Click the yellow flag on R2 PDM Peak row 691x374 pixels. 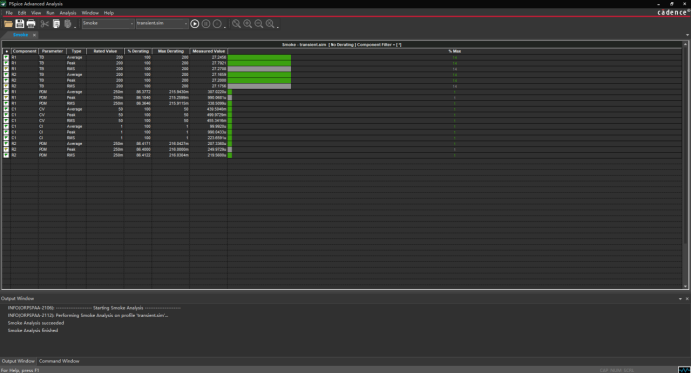6,149
